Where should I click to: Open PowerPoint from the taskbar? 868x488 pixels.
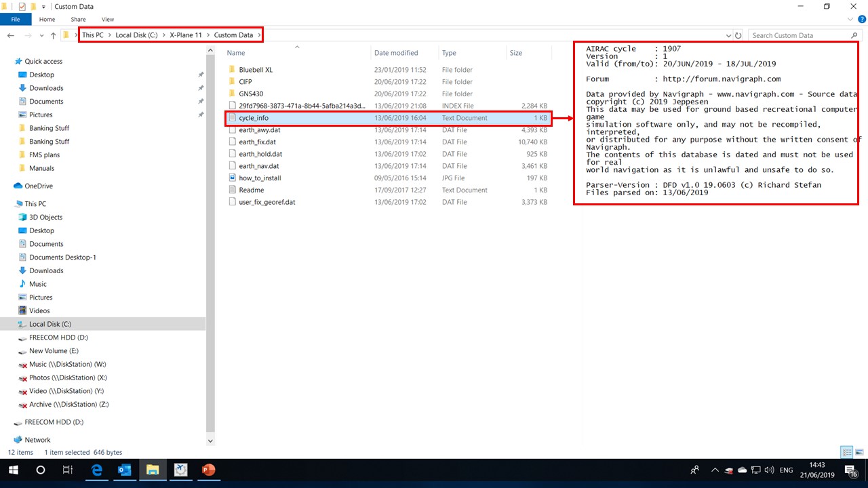208,470
